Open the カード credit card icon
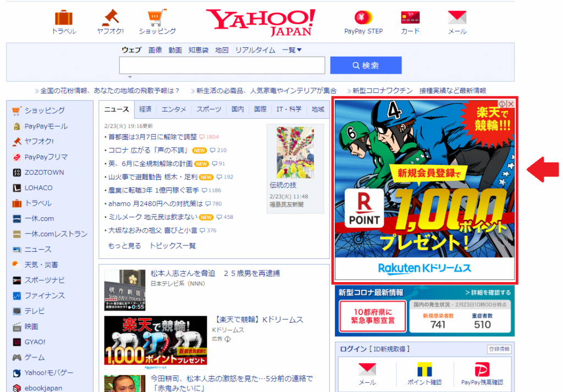 (x=410, y=17)
